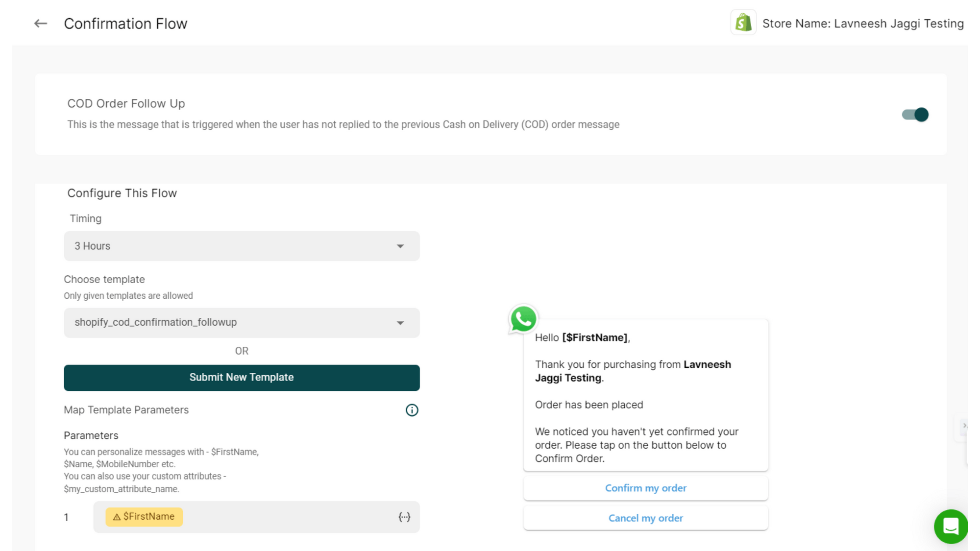Select the $FirstName parameter chip
The height and width of the screenshot is (551, 980).
point(148,517)
